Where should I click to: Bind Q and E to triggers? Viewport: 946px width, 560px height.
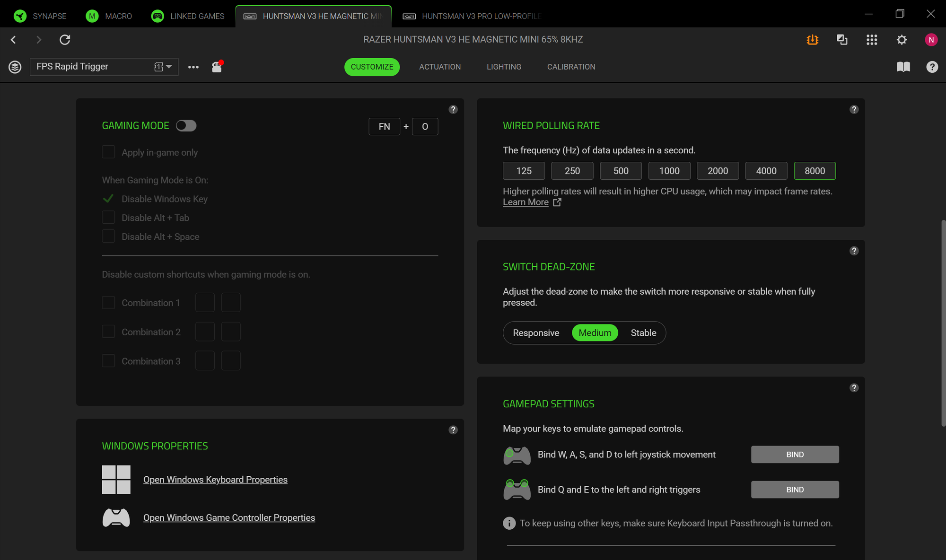(x=795, y=490)
